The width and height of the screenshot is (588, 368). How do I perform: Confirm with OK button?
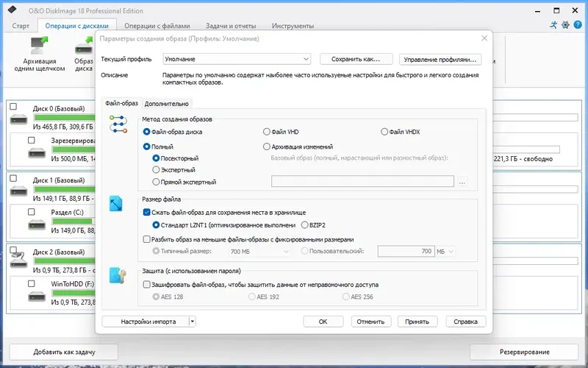[323, 322]
